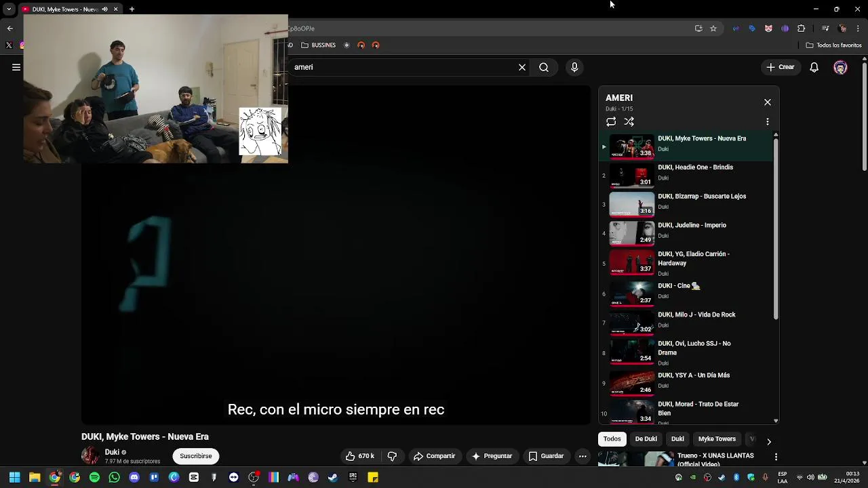Select the Todos filter chip
868x488 pixels.
click(x=612, y=439)
